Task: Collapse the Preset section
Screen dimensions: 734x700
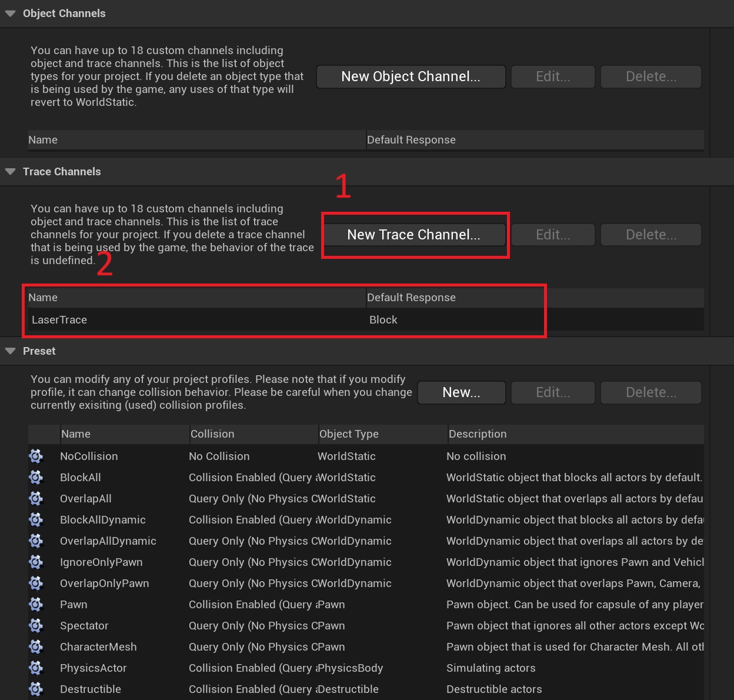Action: click(10, 351)
